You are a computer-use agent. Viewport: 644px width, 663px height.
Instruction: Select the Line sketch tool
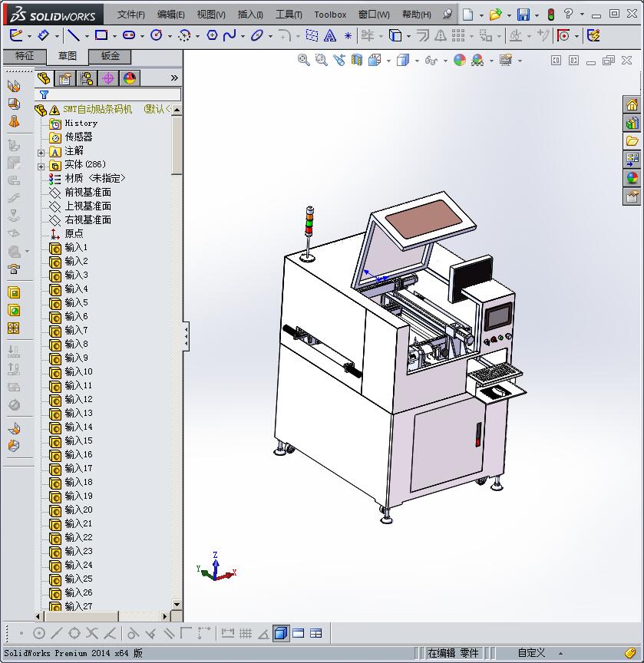coord(74,35)
